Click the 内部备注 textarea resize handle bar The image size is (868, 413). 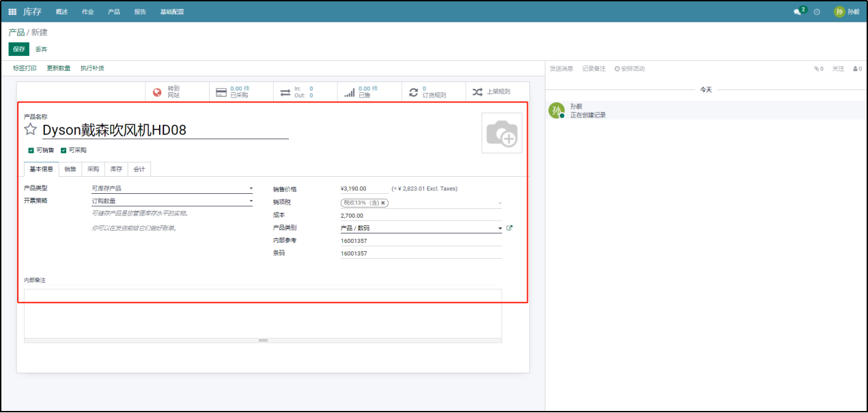pos(263,340)
